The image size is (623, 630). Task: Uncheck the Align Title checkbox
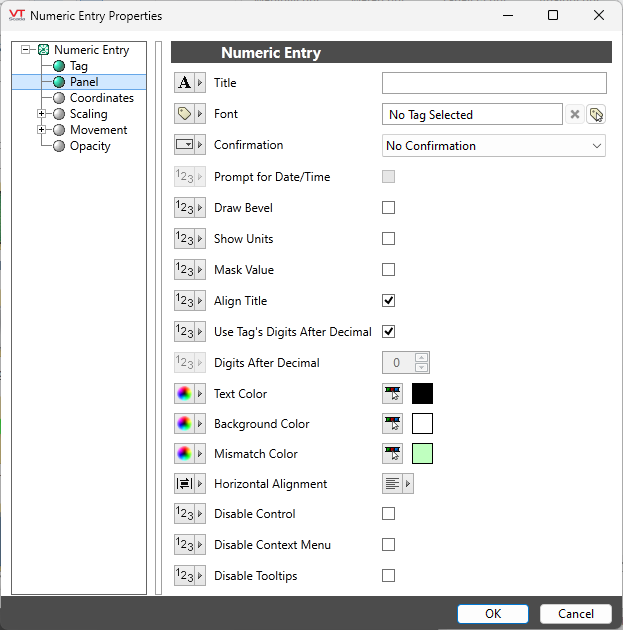[389, 300]
